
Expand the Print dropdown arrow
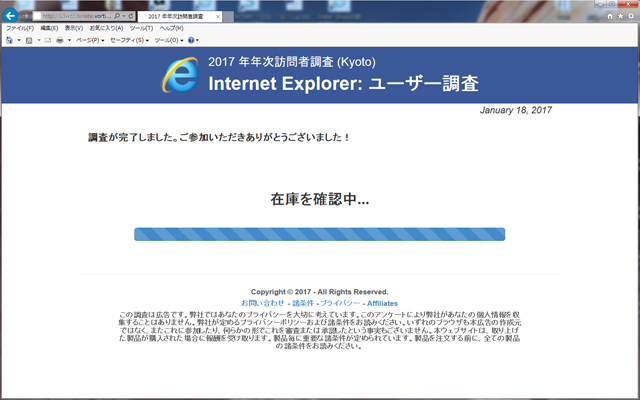click(69, 40)
